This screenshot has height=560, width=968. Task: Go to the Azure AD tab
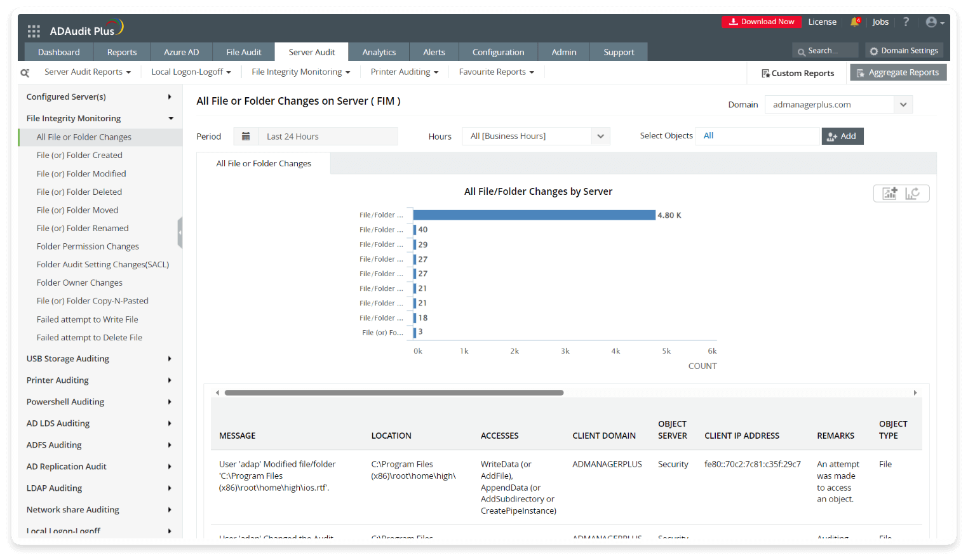pyautogui.click(x=182, y=52)
